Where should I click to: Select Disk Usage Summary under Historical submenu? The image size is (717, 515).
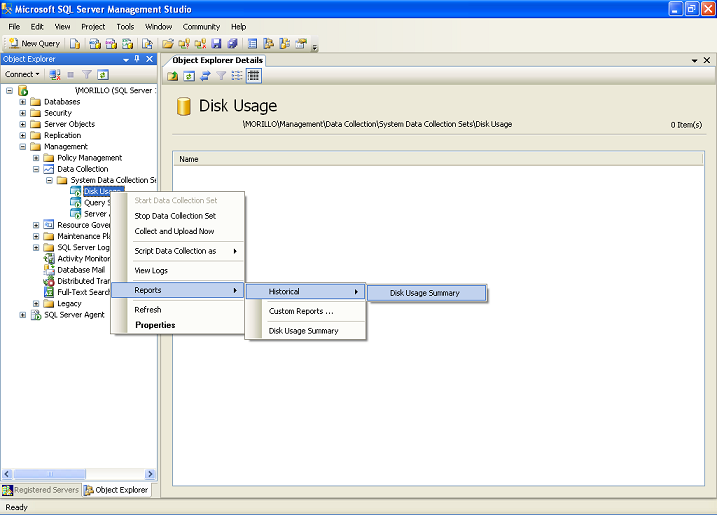[x=425, y=293]
